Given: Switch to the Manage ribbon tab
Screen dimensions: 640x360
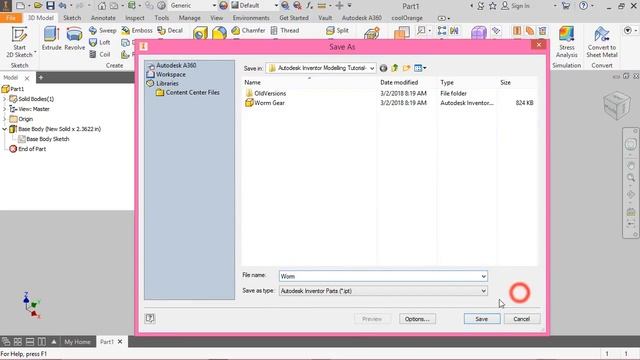Looking at the screenshot, I should tap(189, 18).
